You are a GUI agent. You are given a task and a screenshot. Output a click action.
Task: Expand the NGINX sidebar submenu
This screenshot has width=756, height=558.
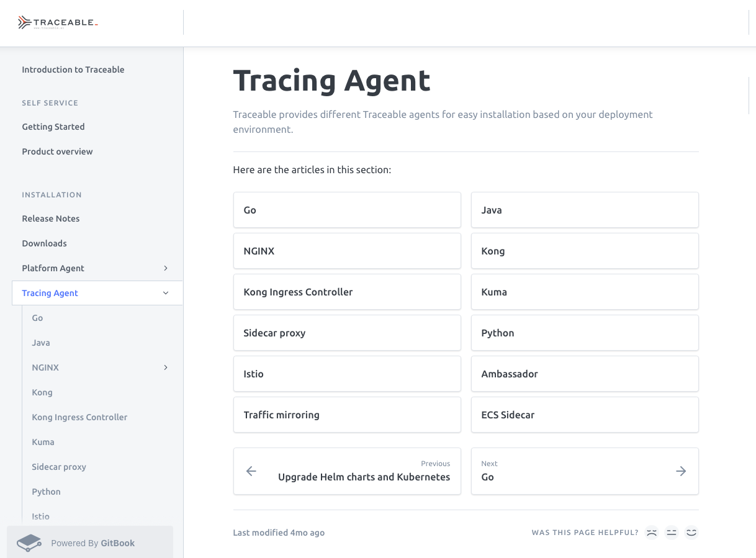(x=166, y=367)
